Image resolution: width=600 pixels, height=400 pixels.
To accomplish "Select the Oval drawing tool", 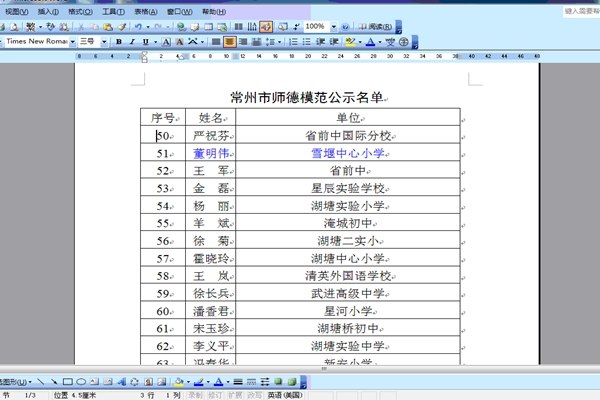I will pyautogui.click(x=81, y=382).
